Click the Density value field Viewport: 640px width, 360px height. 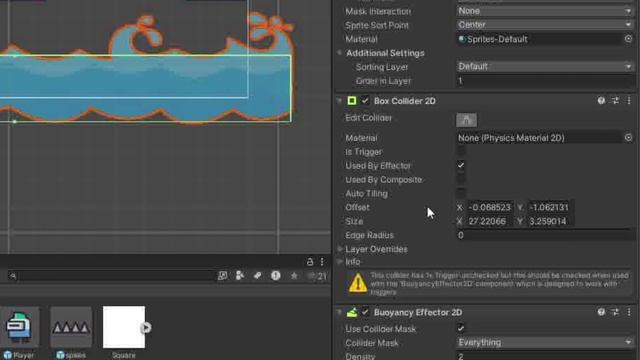click(x=544, y=356)
